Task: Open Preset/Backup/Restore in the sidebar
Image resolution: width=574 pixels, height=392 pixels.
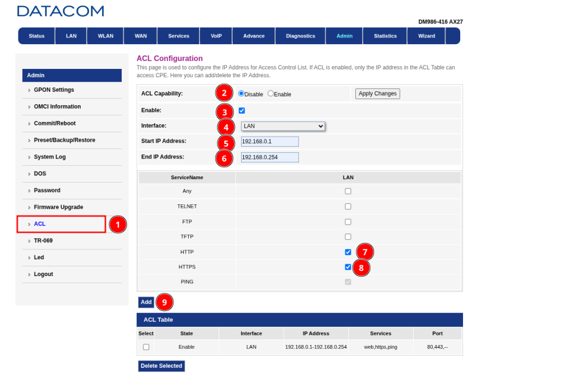Action: click(x=64, y=140)
